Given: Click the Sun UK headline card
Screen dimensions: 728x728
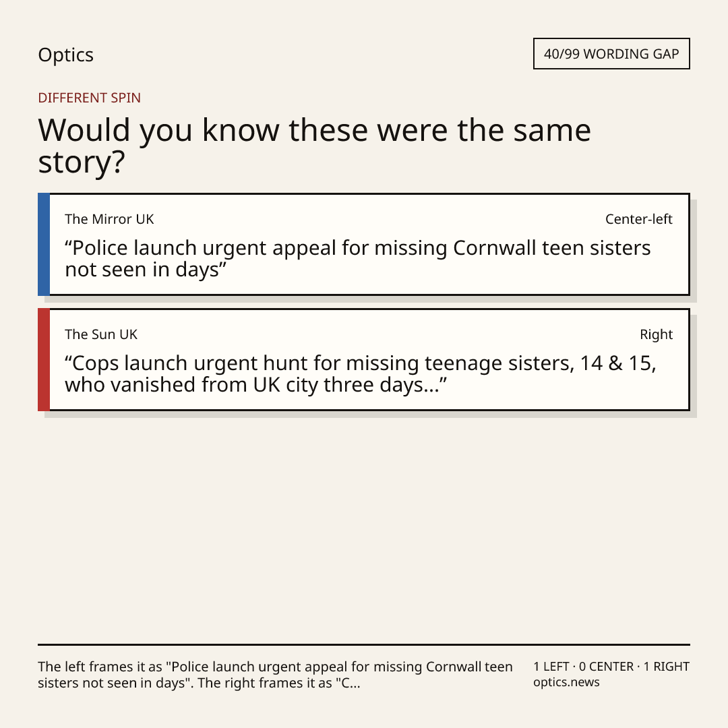Looking at the screenshot, I should click(x=364, y=359).
